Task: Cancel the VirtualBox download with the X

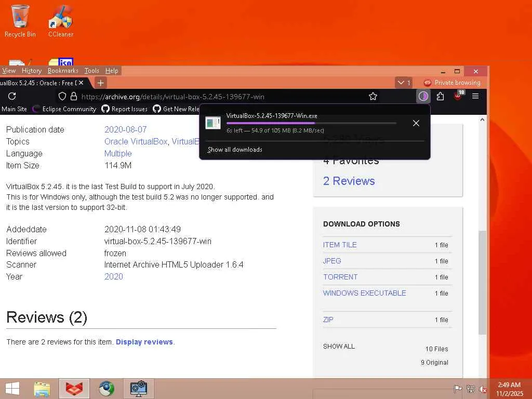Action: (x=416, y=123)
